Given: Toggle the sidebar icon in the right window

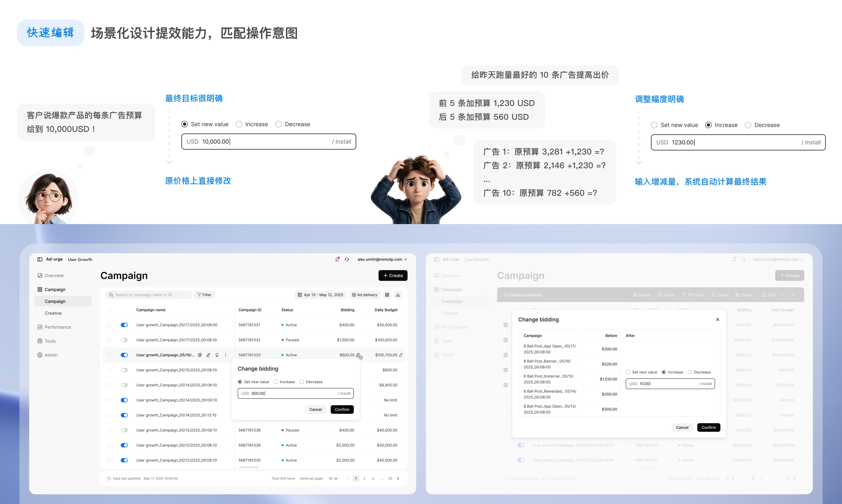Looking at the screenshot, I should pyautogui.click(x=437, y=259).
